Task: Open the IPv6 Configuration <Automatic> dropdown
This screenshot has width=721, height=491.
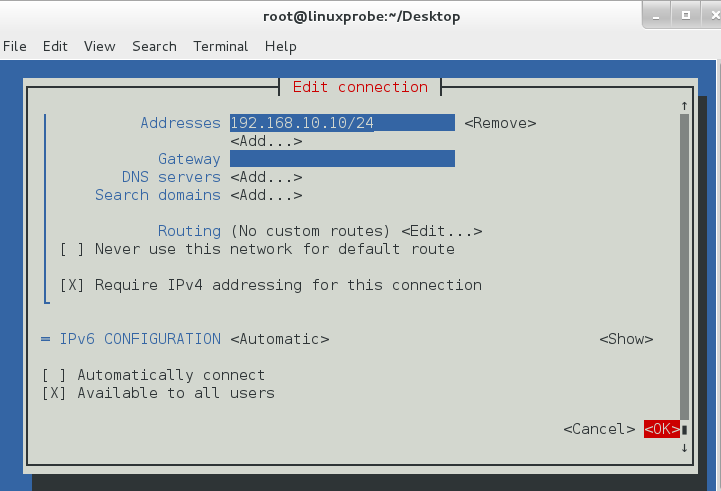Action: (280, 339)
